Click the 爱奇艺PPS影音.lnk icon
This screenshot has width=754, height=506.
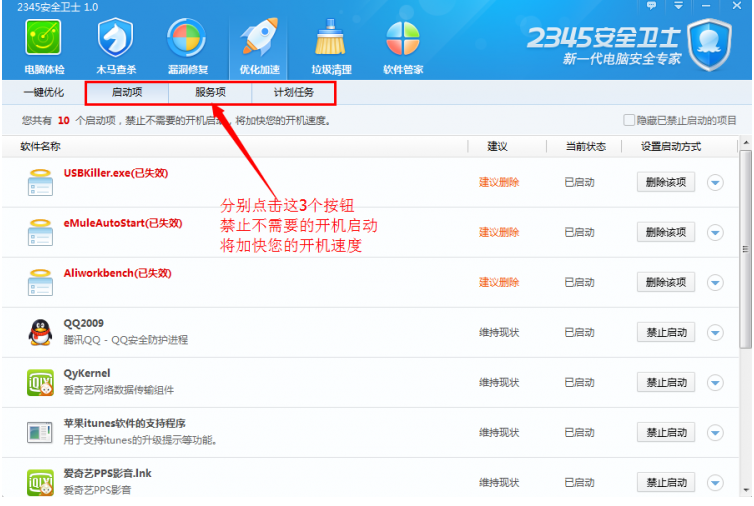point(40,482)
